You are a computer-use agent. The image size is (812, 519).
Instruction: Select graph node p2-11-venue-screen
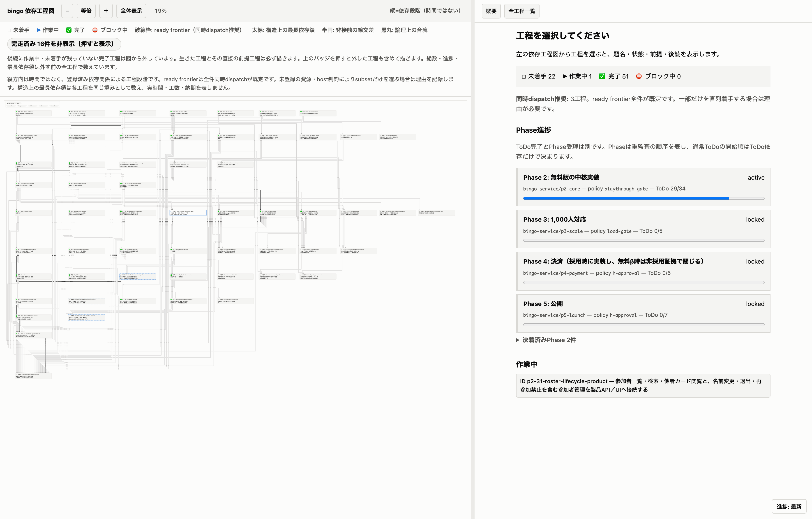[x=33, y=213]
